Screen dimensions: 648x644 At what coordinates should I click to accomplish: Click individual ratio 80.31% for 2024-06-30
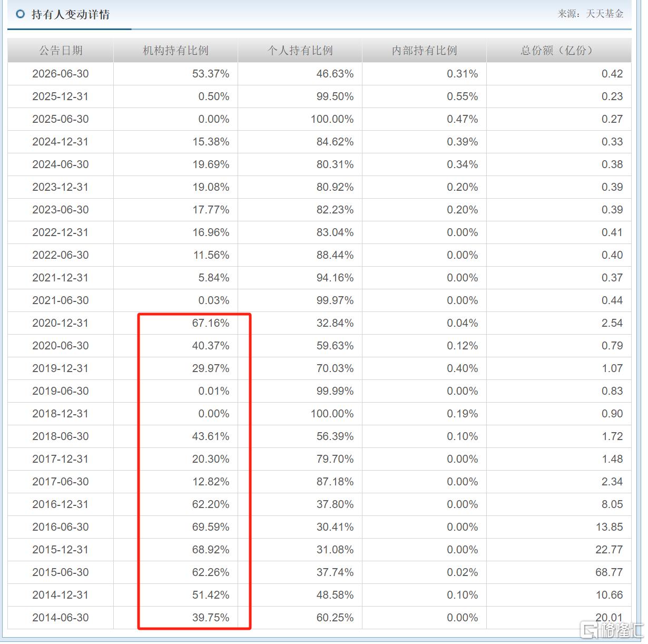[x=335, y=164]
